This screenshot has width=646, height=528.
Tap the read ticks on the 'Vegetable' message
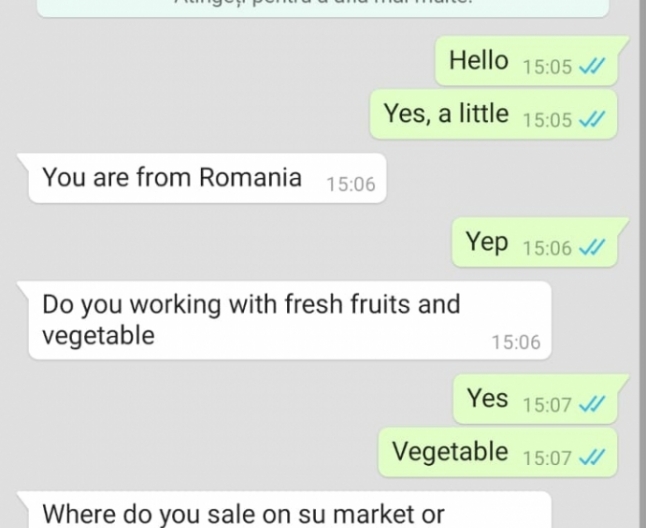pos(592,457)
